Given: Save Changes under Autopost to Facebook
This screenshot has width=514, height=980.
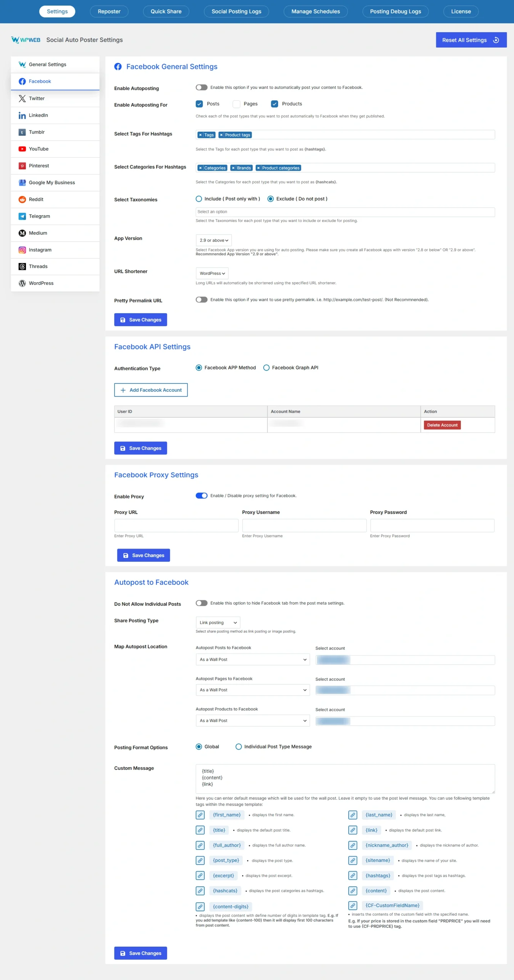Looking at the screenshot, I should 141,953.
